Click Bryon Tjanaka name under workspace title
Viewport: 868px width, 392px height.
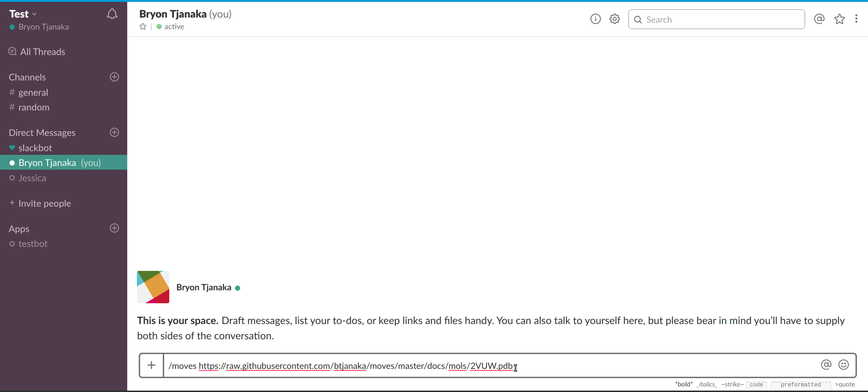pos(44,27)
